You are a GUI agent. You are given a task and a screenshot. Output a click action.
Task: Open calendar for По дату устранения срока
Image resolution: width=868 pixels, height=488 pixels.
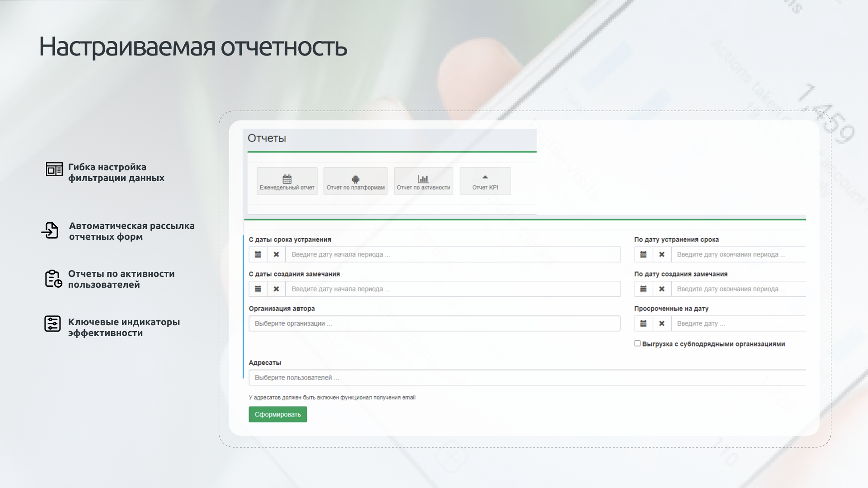pyautogui.click(x=643, y=254)
